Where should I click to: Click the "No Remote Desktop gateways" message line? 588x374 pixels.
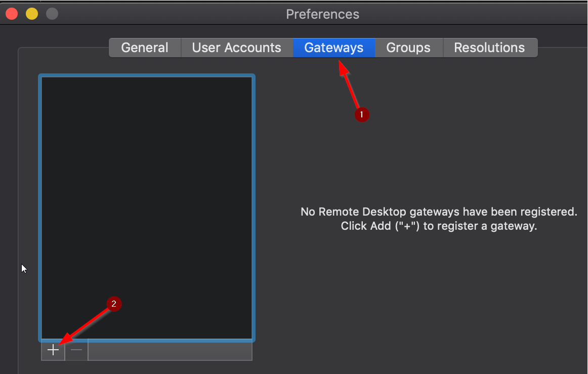439,212
